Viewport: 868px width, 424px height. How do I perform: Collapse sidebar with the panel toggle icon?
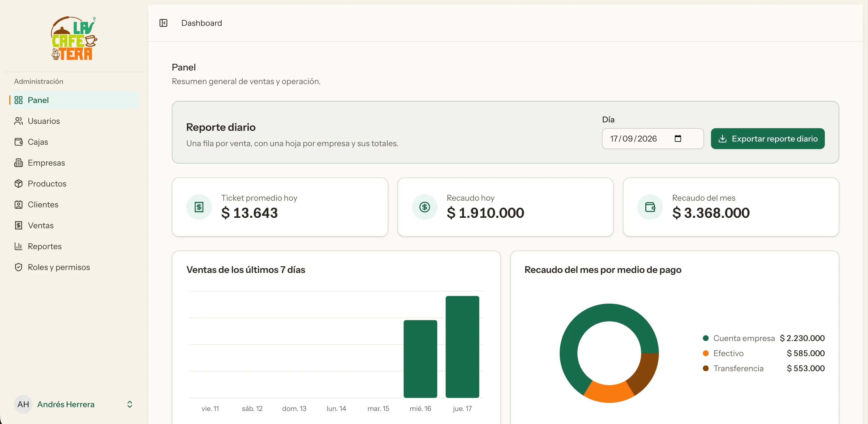coord(163,23)
